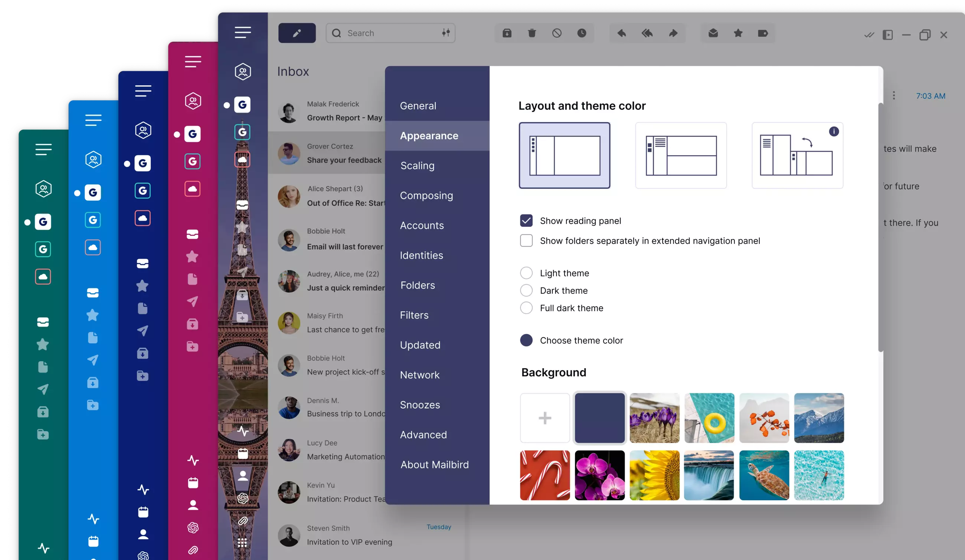Image resolution: width=965 pixels, height=560 pixels.
Task: Click the Reply All icon
Action: [x=647, y=33]
